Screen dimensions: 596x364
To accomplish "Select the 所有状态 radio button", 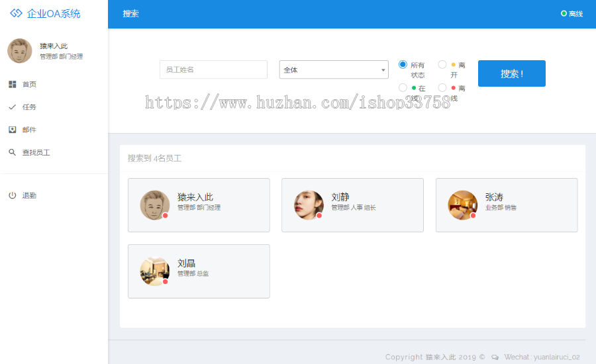I will (x=403, y=65).
